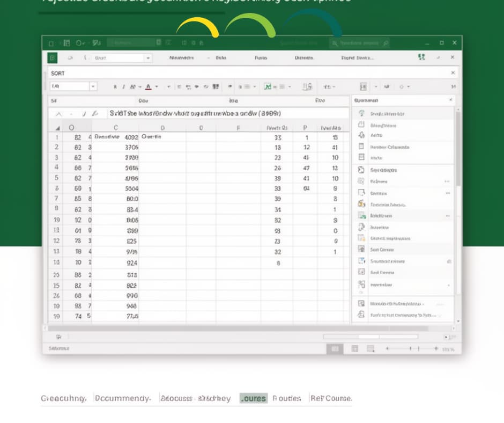Click the formula bar cancel X icon
Image resolution: width=504 pixels, height=423 pixels.
point(58,114)
